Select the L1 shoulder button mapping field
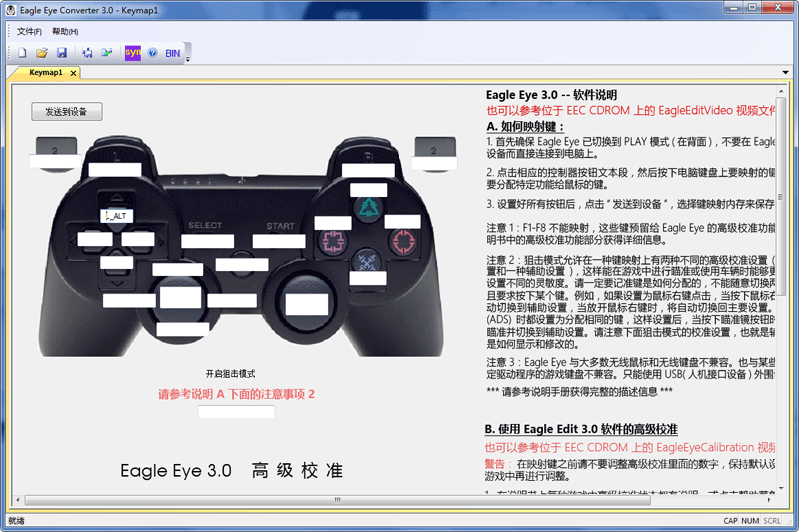The height and width of the screenshot is (532, 799). point(115,170)
